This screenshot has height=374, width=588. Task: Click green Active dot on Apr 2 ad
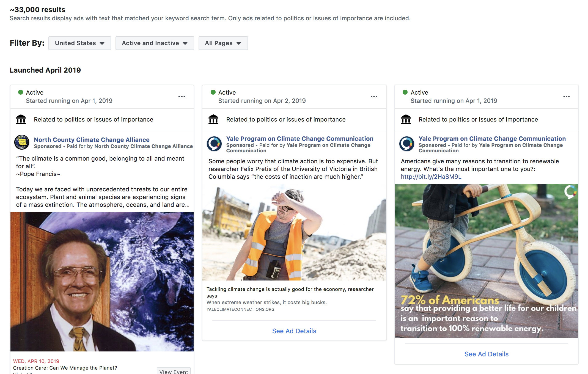click(213, 92)
